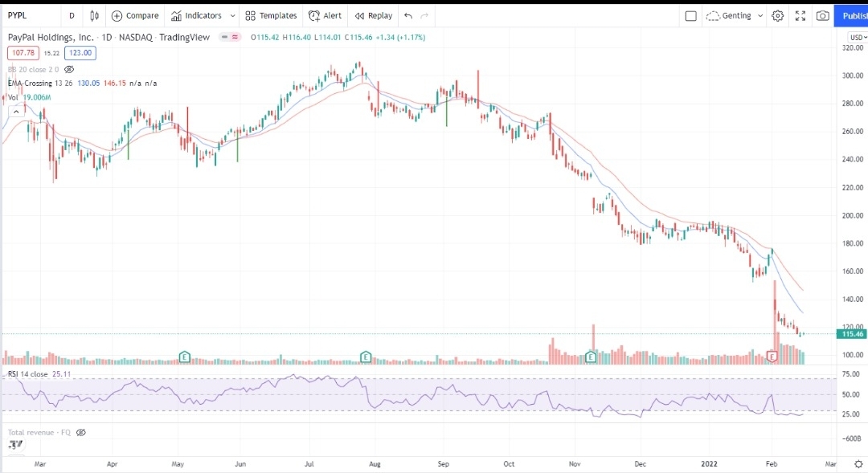
Task: Open time axis settings gear at bottom right
Action: 858,464
